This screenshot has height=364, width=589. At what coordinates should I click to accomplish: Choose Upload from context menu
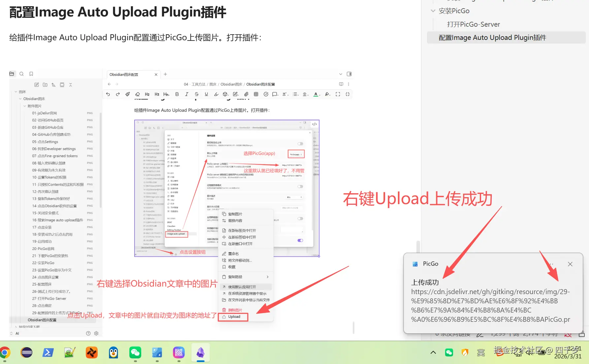click(x=234, y=317)
